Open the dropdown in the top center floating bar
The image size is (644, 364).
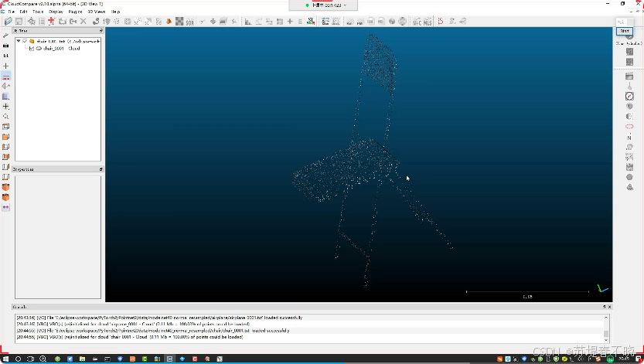(345, 5)
